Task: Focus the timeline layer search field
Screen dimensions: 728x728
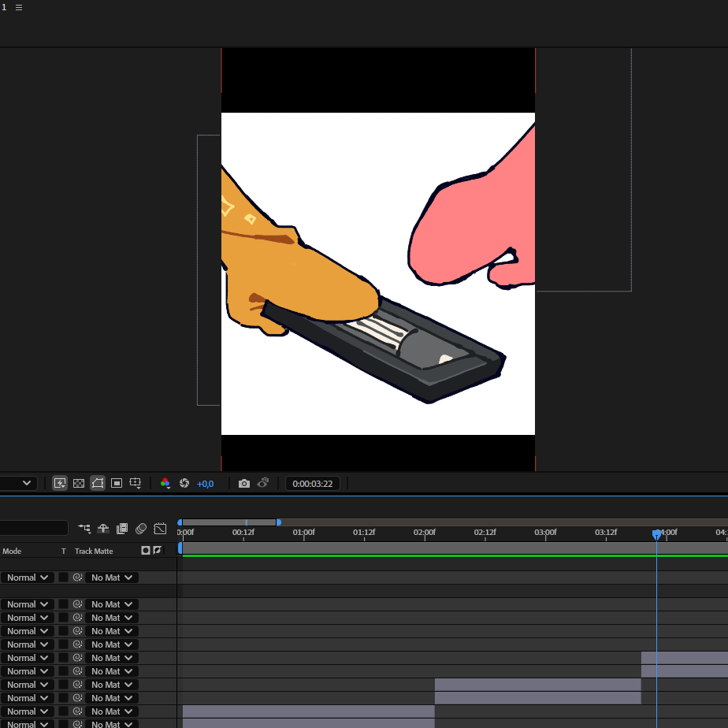Action: 34,528
